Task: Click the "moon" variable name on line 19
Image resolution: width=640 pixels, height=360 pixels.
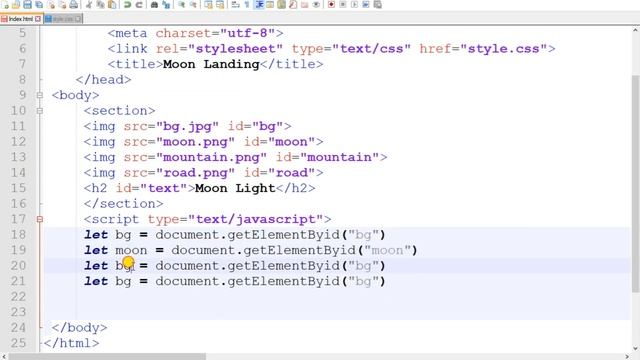Action: 131,250
